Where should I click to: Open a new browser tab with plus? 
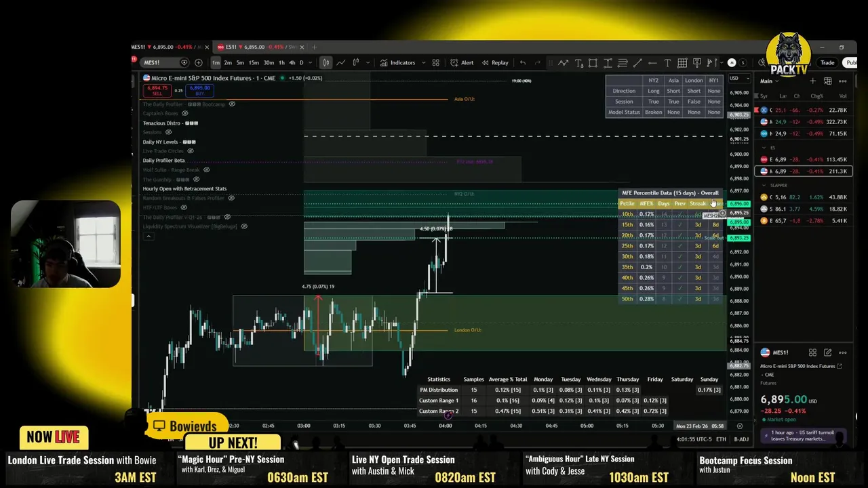315,47
